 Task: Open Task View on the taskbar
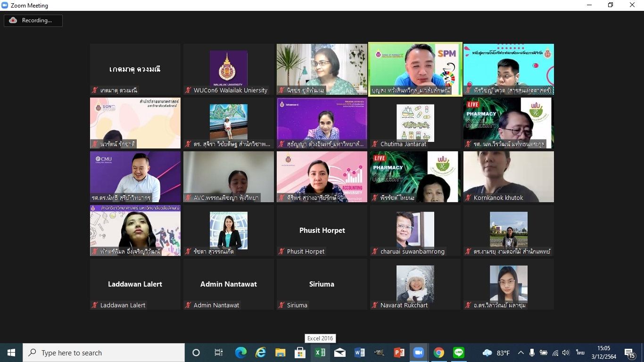pos(219,353)
